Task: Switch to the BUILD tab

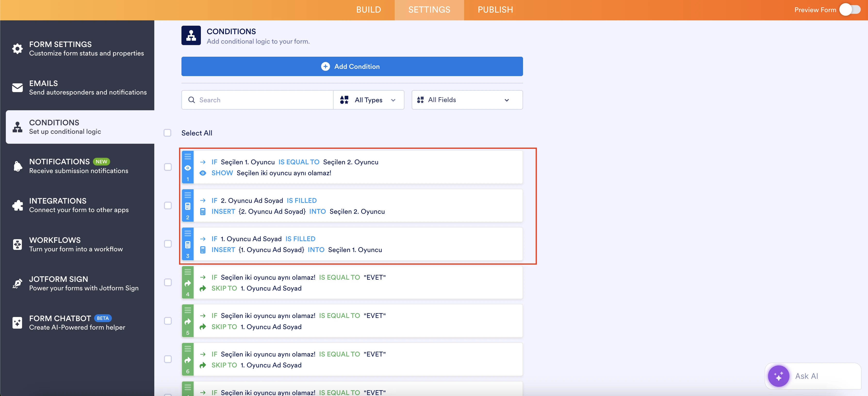Action: [x=368, y=10]
